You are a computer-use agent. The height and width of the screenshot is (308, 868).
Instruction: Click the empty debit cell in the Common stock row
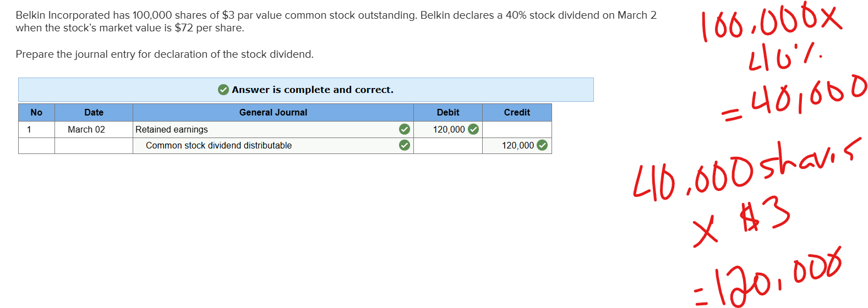tap(448, 145)
